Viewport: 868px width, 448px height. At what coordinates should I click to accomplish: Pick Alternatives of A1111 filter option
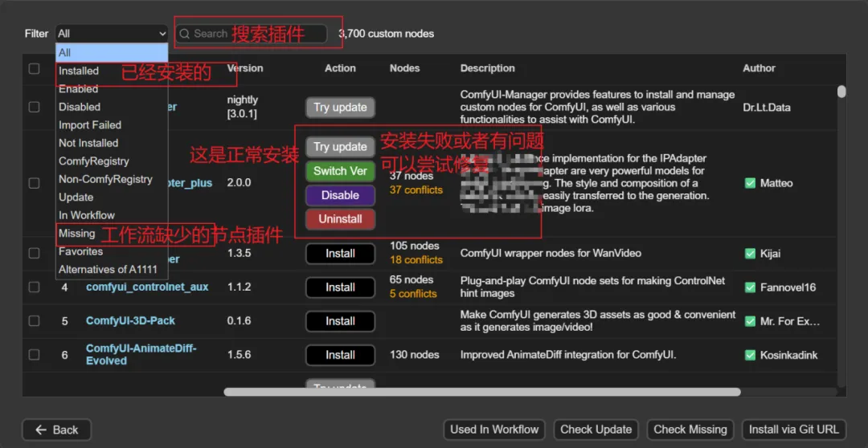tap(111, 269)
